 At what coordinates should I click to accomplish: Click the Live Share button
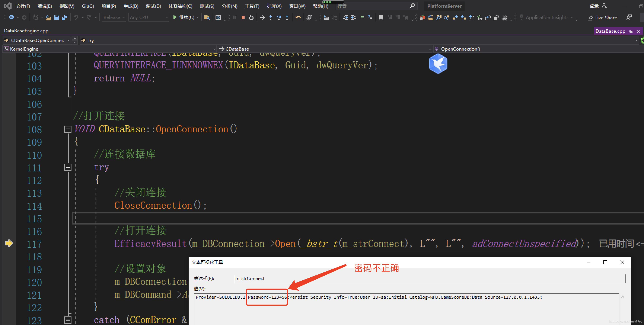pyautogui.click(x=602, y=18)
